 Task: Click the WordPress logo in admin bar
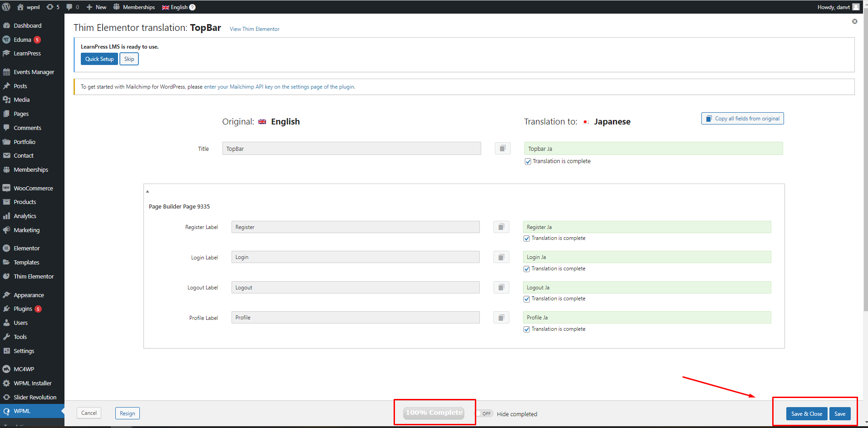(x=6, y=7)
